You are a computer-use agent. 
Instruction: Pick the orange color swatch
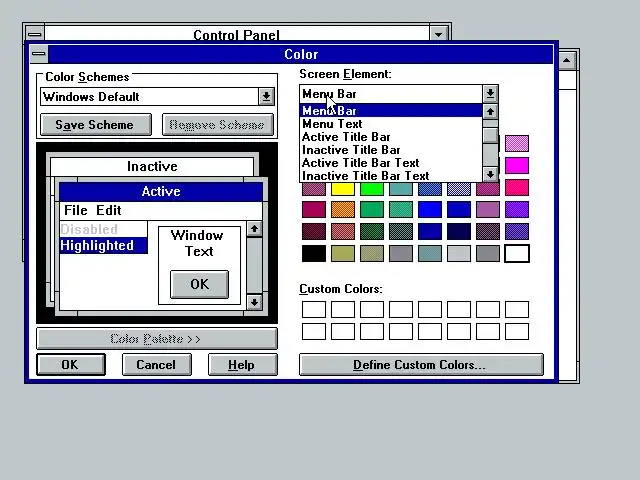[343, 209]
